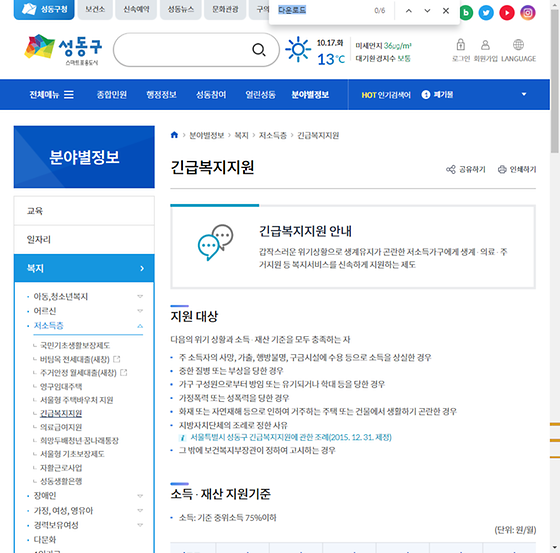Viewport: 560px width, 553px height.
Task: Open the 종합민원 menu
Action: (111, 95)
